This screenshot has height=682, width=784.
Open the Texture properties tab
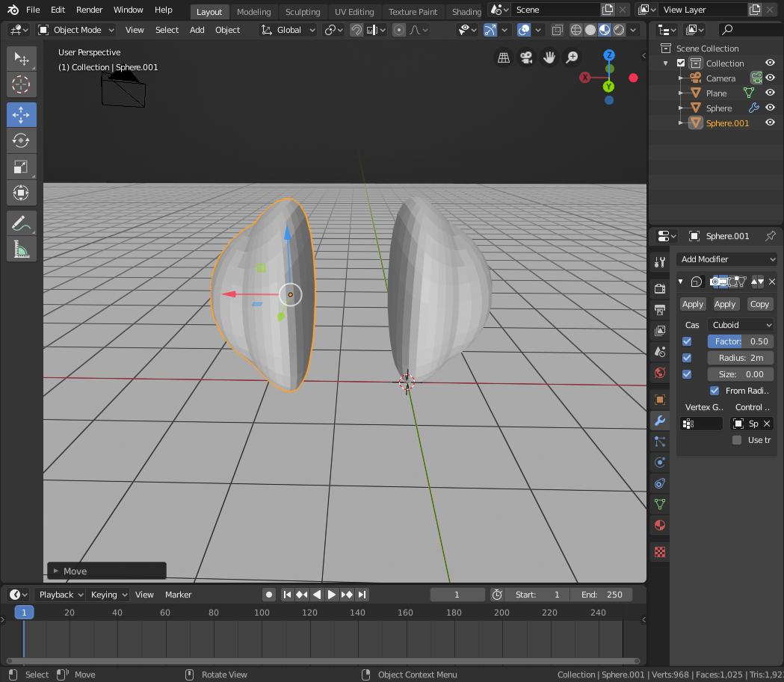click(x=660, y=552)
